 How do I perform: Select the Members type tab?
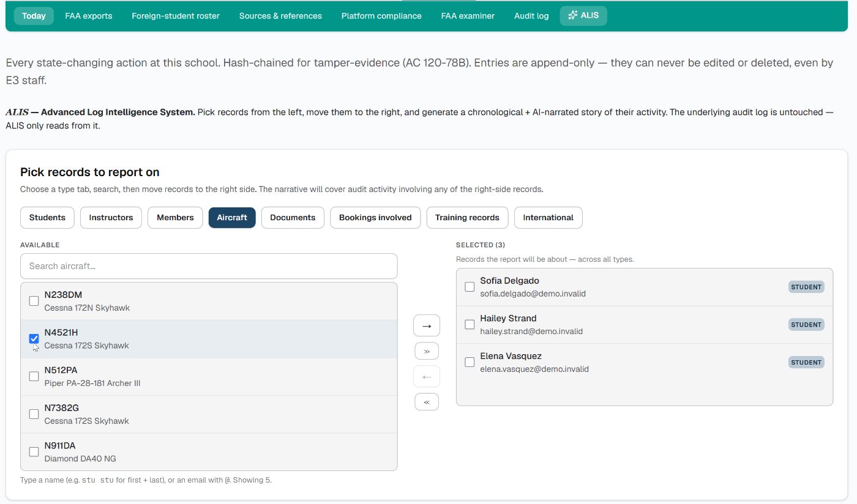[x=175, y=218]
